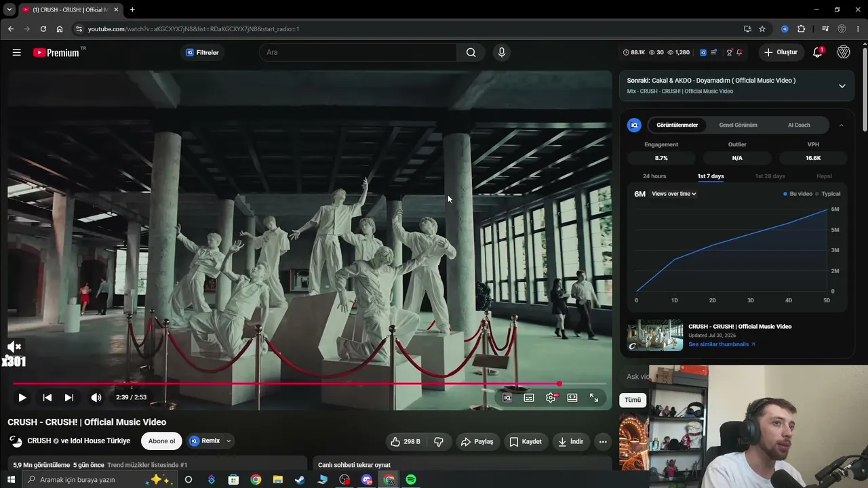
Task: Open Chrome media controls icon
Action: [x=825, y=29]
